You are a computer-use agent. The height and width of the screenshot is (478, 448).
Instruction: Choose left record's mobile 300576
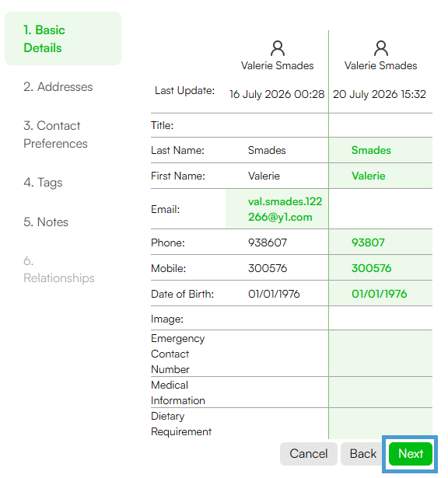pos(277,268)
